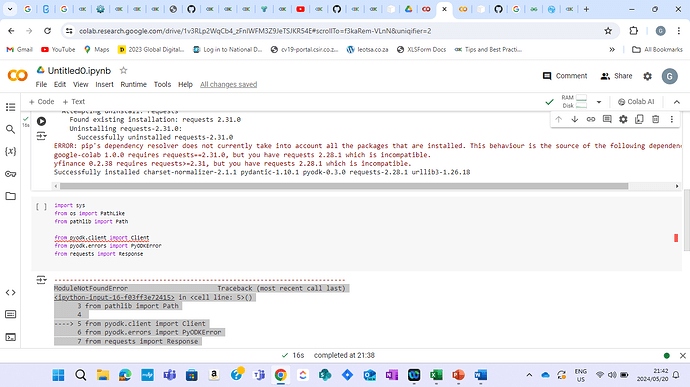Image resolution: width=690 pixels, height=387 pixels.
Task: Open the command palette icon
Action: click(x=11, y=314)
